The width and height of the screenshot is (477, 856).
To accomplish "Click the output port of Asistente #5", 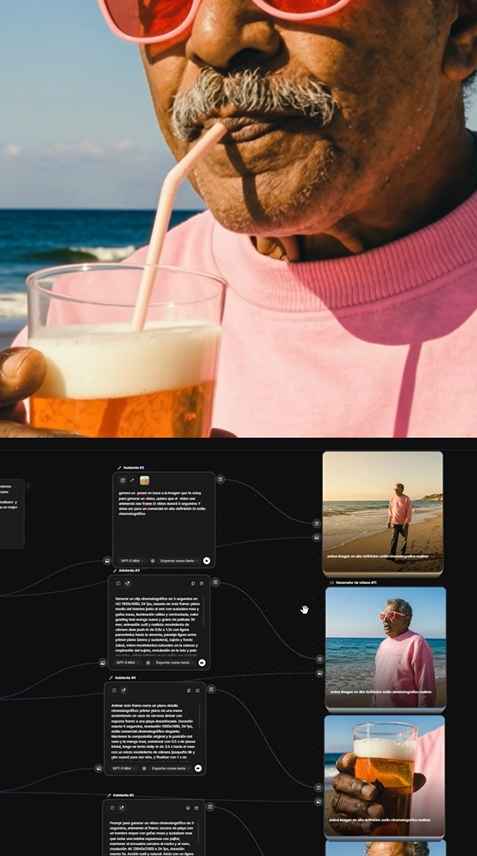I will click(x=210, y=806).
